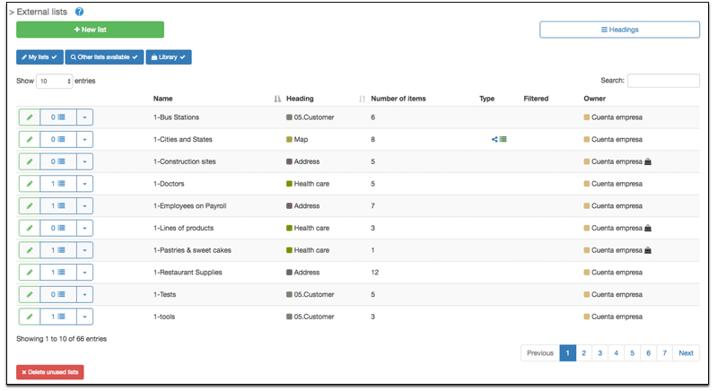Open items count button for 1-Cities and States

58,139
